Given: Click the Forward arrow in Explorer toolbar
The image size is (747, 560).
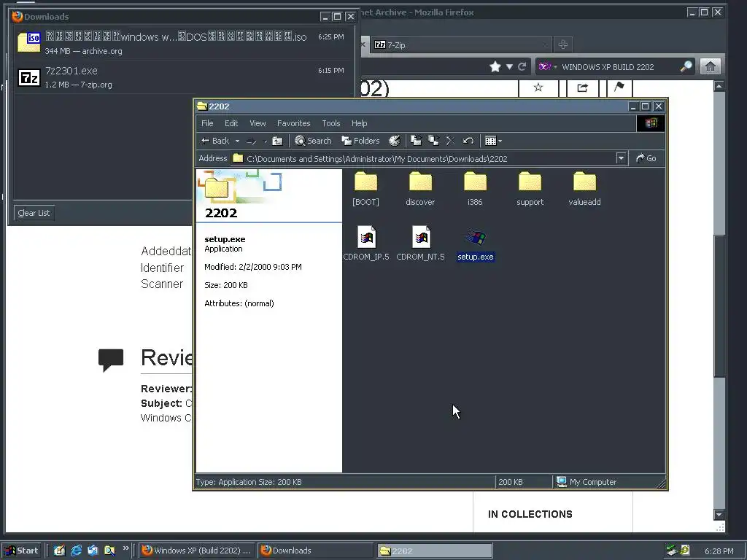Looking at the screenshot, I should tap(252, 141).
